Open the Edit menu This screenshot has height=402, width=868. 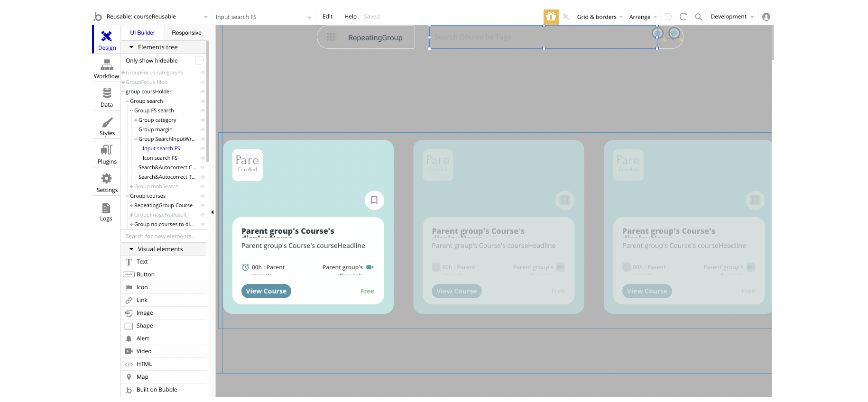coord(327,17)
